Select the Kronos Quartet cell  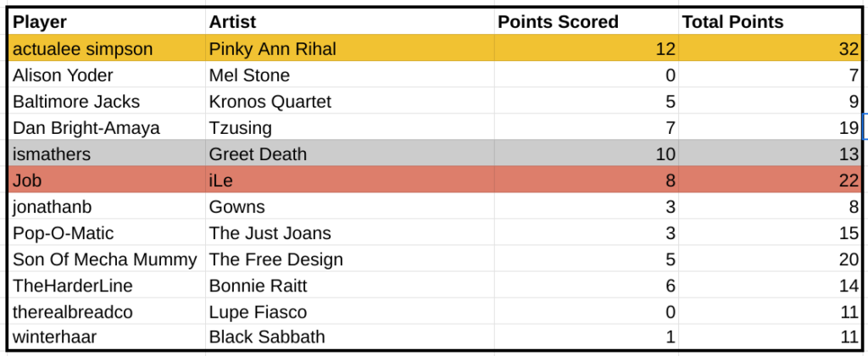(x=348, y=102)
